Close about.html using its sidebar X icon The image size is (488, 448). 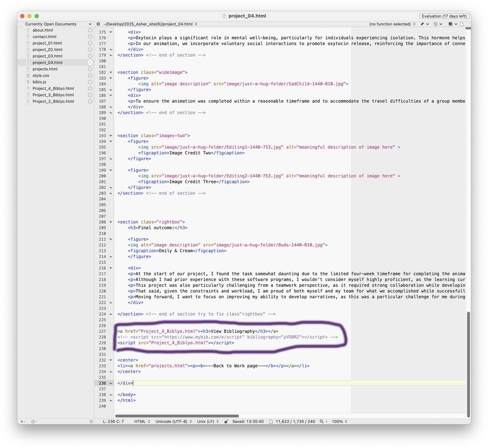point(90,30)
